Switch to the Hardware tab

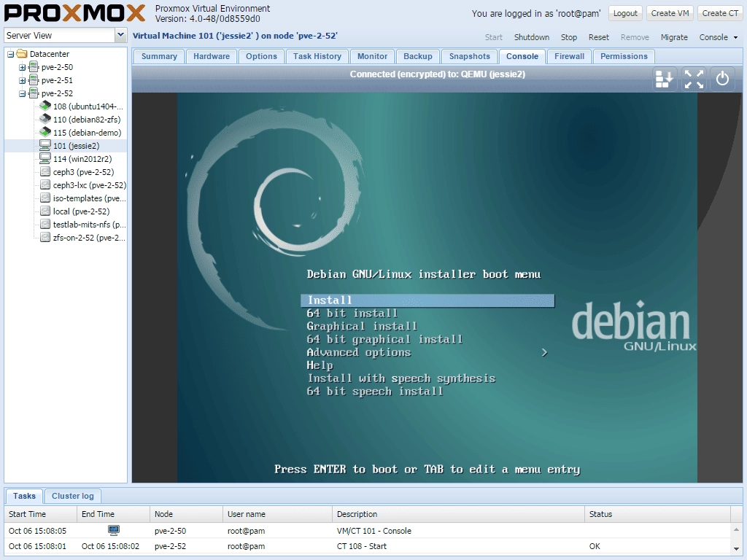click(212, 56)
